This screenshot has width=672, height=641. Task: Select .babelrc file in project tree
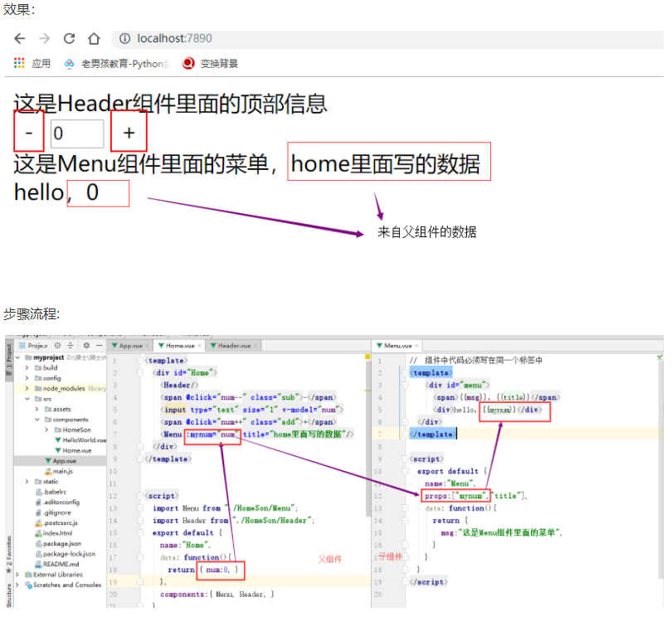(x=51, y=492)
